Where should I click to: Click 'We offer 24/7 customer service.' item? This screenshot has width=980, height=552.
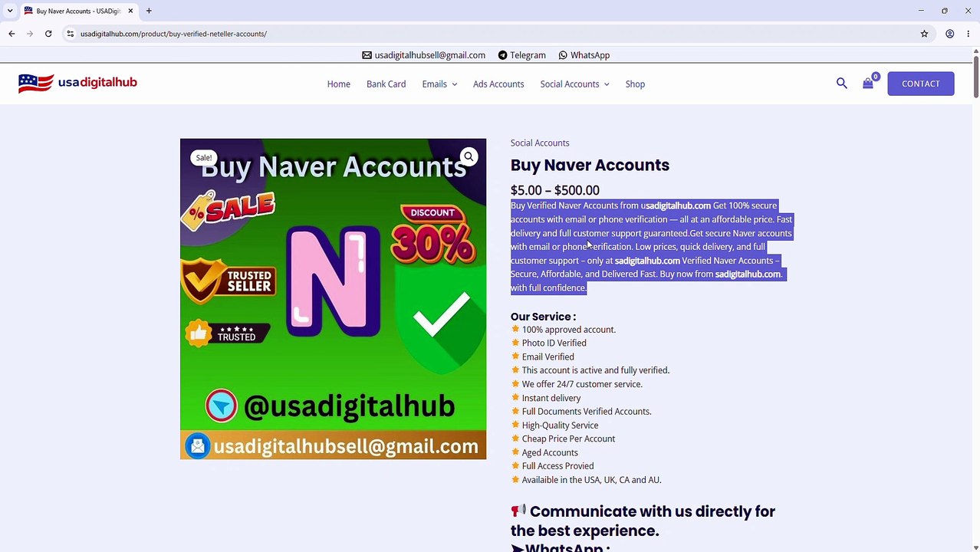point(582,384)
